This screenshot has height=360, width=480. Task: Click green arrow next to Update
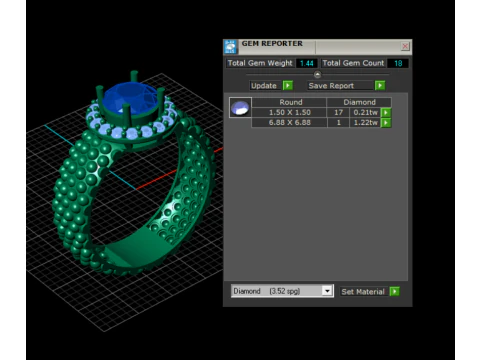pos(288,86)
